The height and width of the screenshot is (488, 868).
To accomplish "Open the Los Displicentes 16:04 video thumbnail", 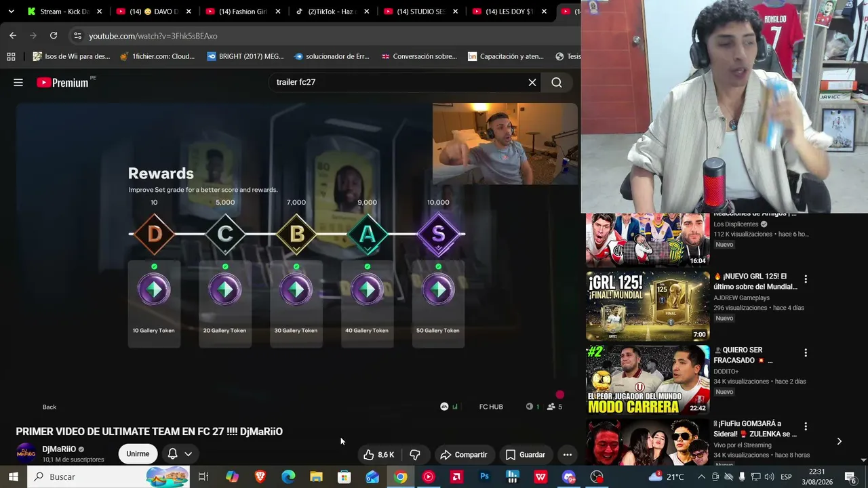I will click(x=648, y=240).
